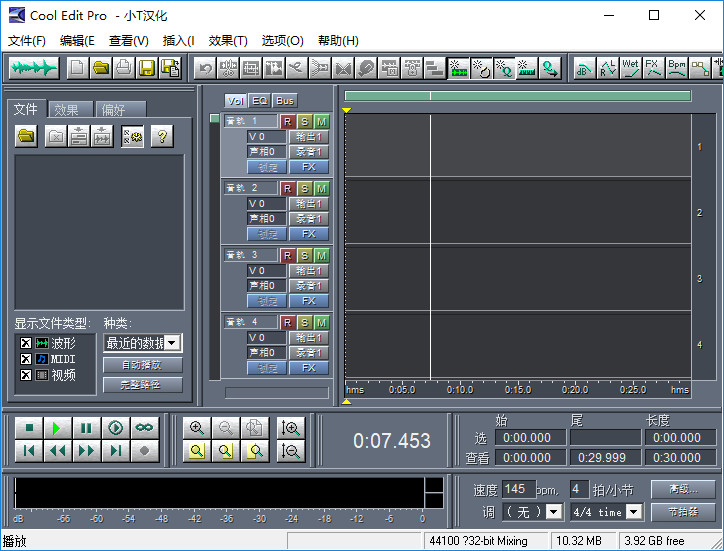Start recording with record button
Viewport: 724px width, 551px height.
coord(145,451)
